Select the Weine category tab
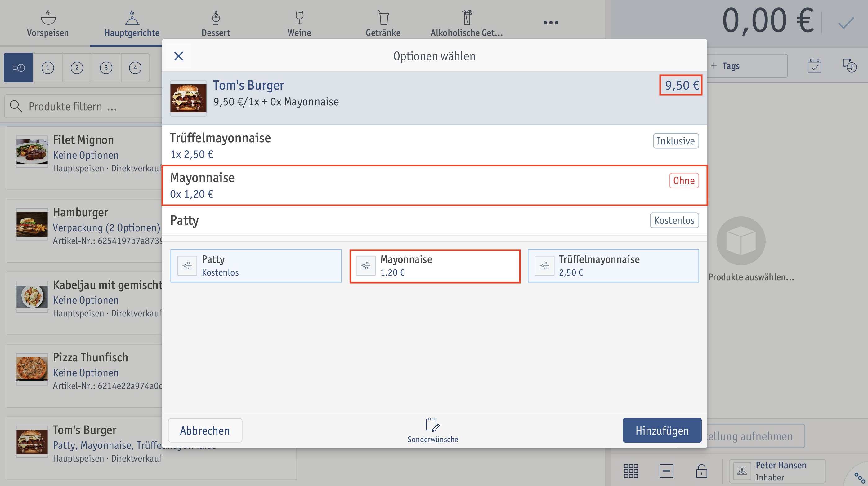Image resolution: width=868 pixels, height=486 pixels. tap(299, 23)
